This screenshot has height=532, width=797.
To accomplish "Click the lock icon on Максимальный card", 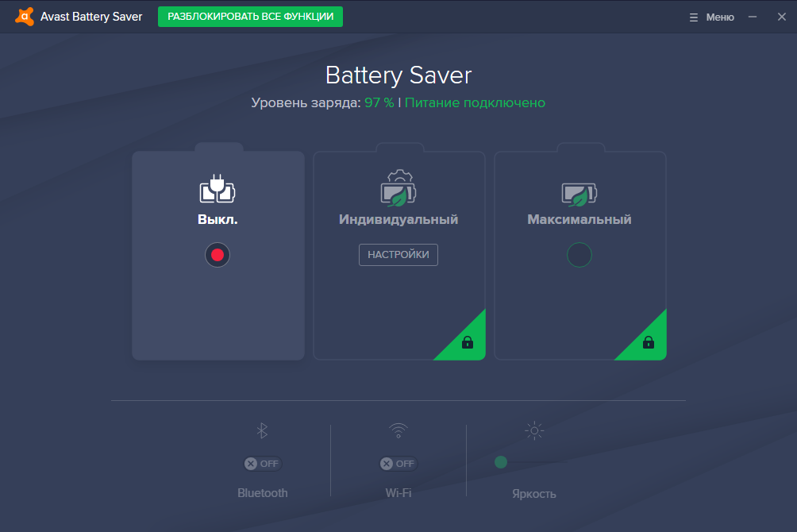I will 649,342.
